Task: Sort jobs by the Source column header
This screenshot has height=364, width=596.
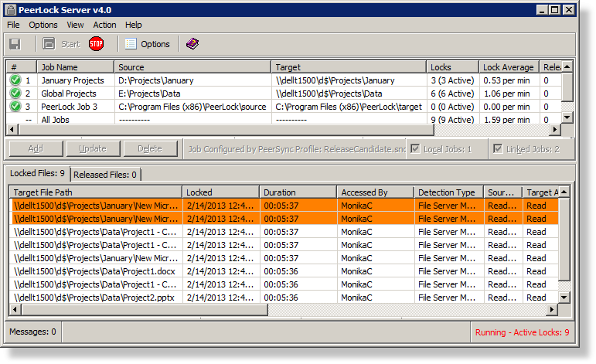Action: (x=192, y=67)
